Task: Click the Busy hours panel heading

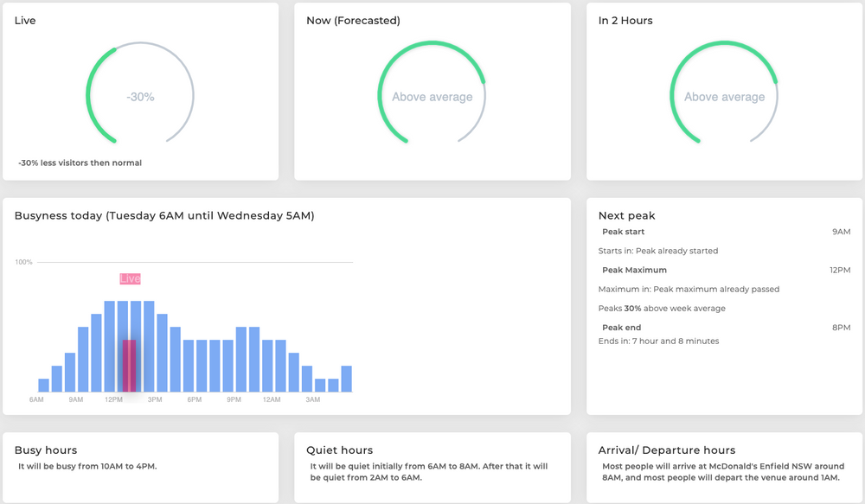Action: pyautogui.click(x=46, y=450)
